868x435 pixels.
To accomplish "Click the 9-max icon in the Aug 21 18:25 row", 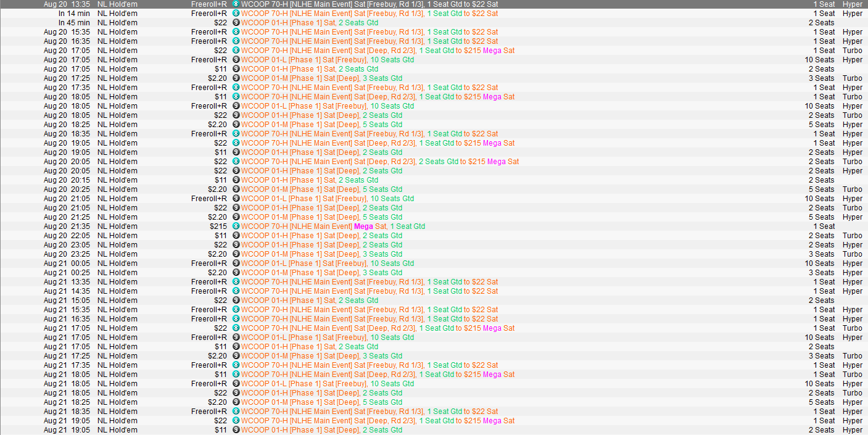I will pos(236,402).
